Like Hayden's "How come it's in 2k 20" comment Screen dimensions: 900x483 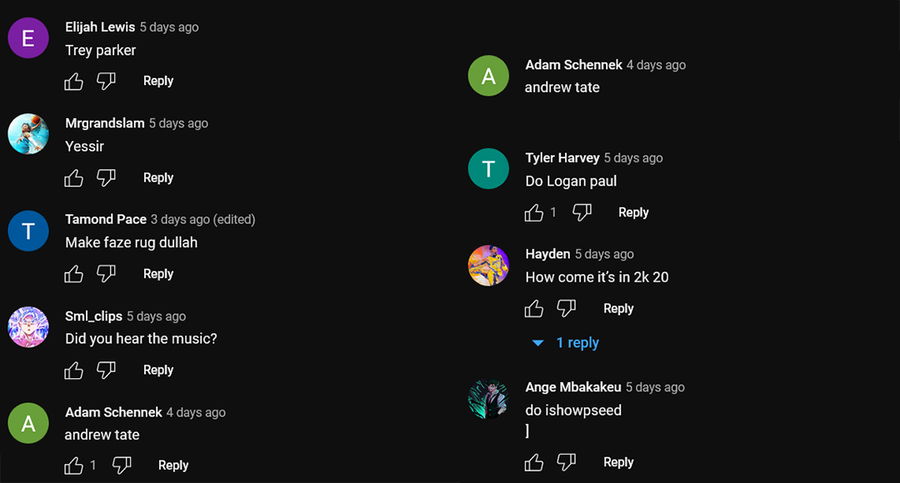534,308
